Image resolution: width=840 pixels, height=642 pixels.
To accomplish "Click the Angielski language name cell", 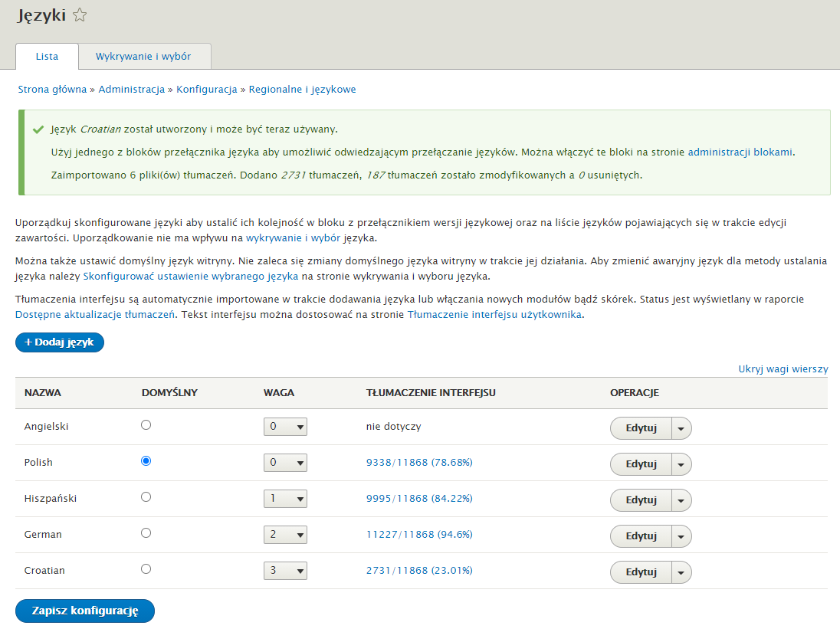I will coord(46,426).
